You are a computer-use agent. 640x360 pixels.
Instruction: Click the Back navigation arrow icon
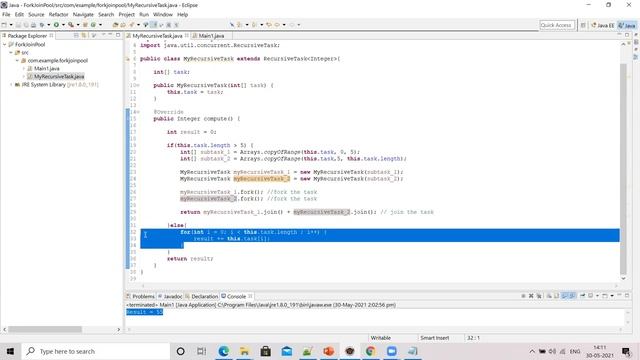point(277,25)
